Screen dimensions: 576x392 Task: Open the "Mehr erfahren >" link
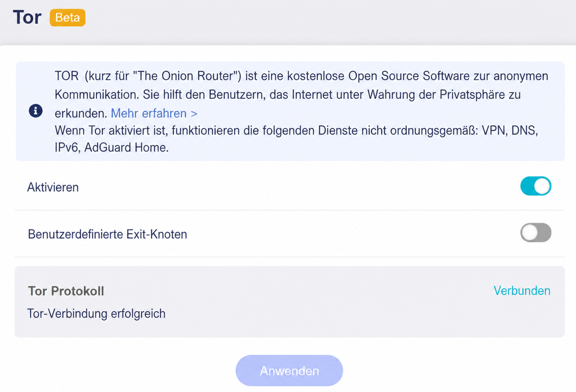click(x=154, y=113)
